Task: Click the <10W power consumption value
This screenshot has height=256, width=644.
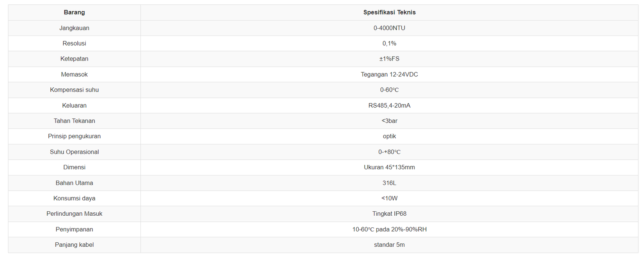Action: 389,198
